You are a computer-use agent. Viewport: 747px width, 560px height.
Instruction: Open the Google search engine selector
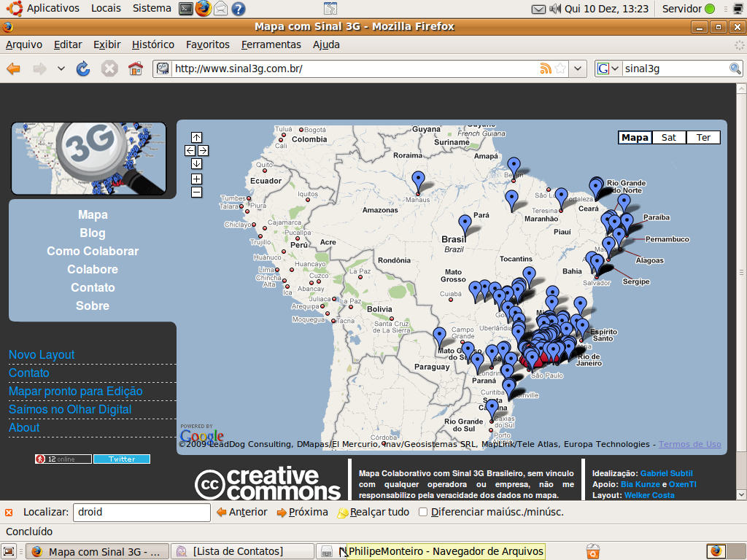point(608,69)
